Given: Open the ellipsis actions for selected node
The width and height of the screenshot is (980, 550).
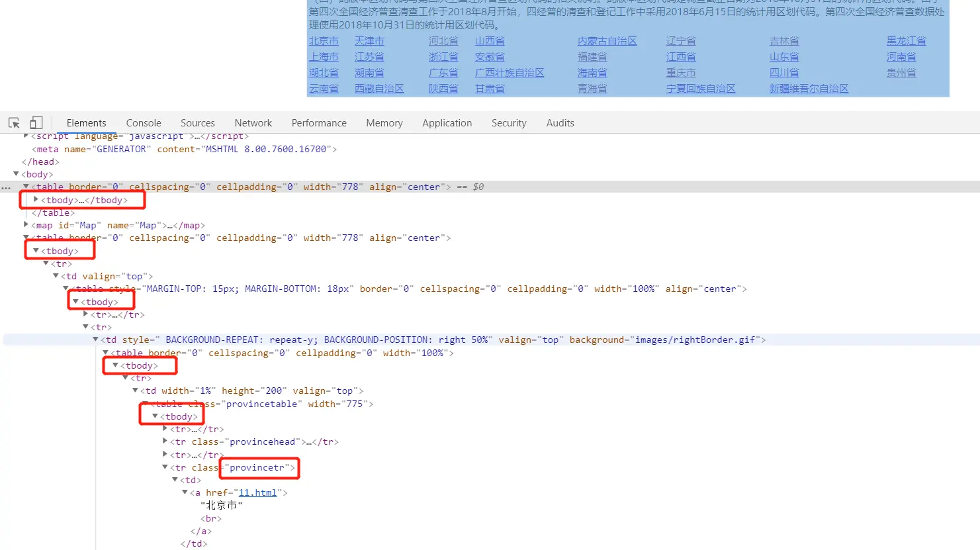Looking at the screenshot, I should pos(6,187).
